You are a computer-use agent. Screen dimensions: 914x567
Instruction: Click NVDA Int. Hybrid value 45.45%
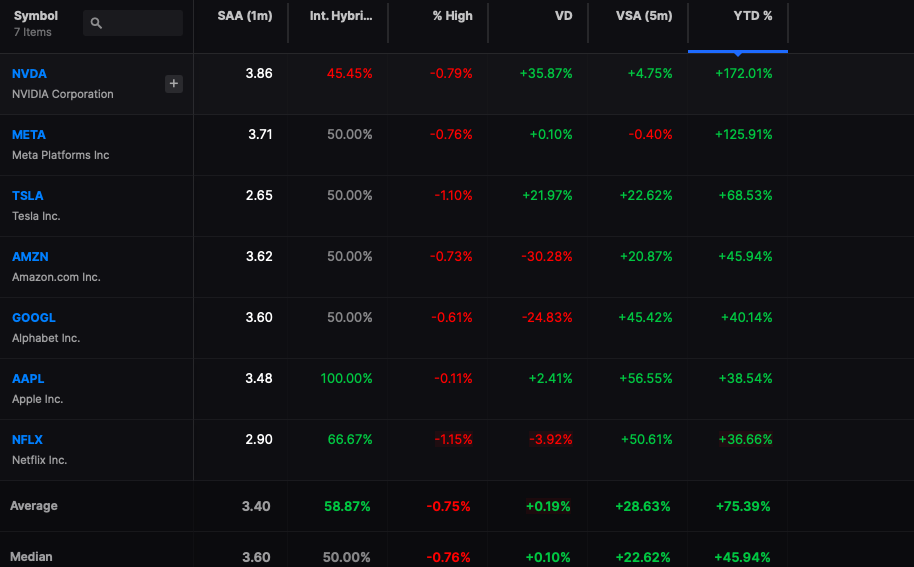tap(349, 73)
